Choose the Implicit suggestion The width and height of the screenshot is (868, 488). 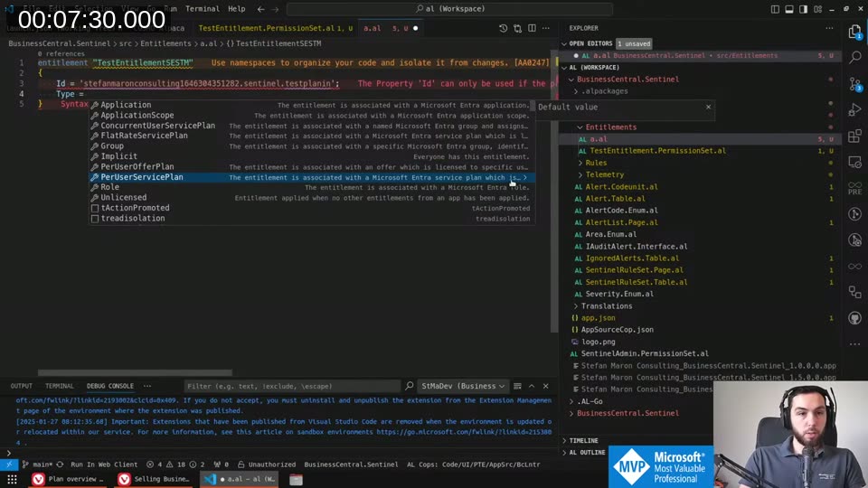[312, 156]
